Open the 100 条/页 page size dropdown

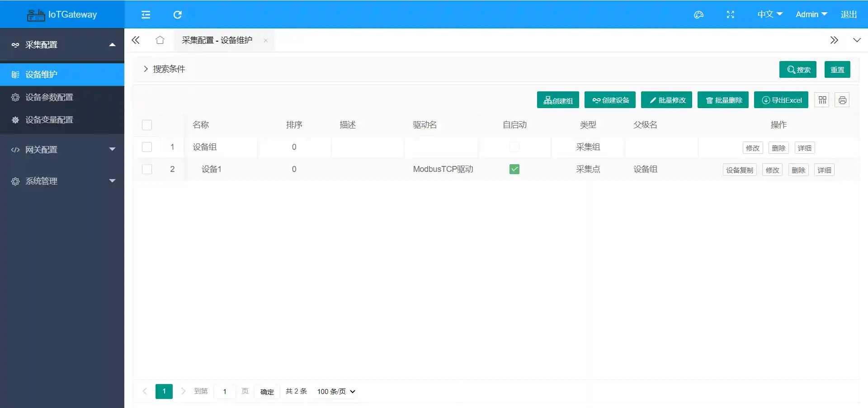335,392
